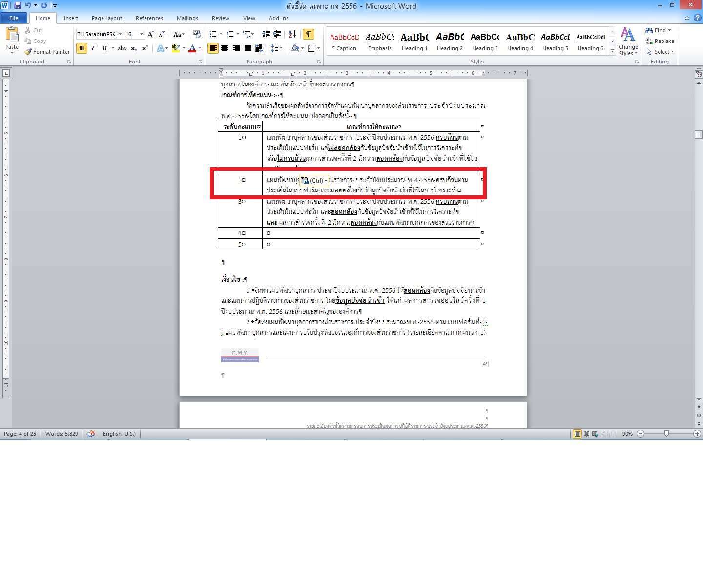The width and height of the screenshot is (703, 588).
Task: Hide paragraph marks with Show/Hide ¶
Action: tap(309, 34)
